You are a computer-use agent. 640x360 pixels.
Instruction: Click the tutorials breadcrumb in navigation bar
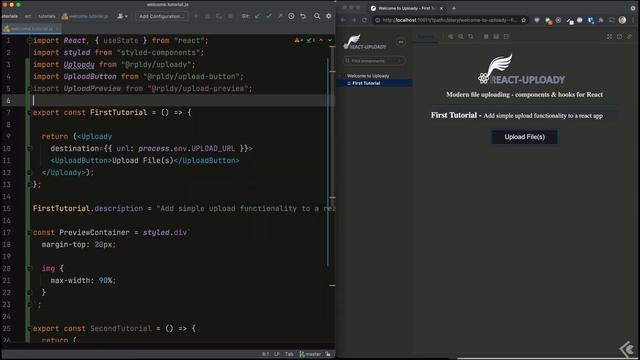pos(47,16)
